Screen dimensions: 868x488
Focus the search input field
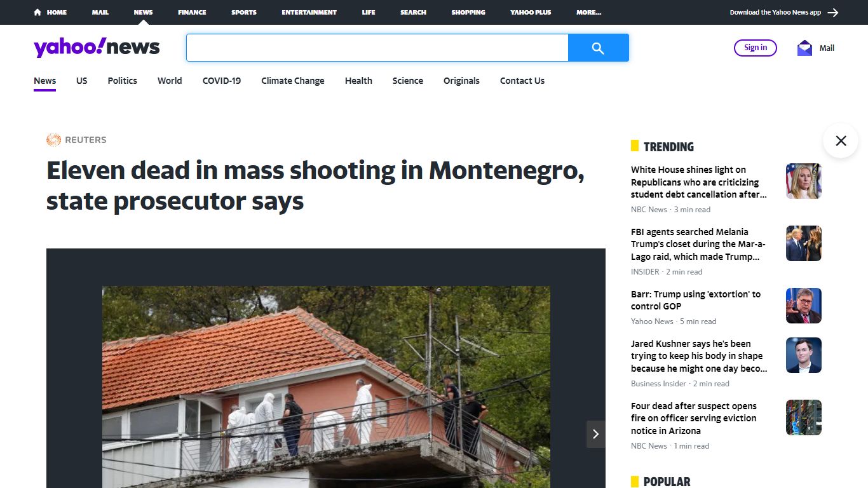click(x=377, y=48)
